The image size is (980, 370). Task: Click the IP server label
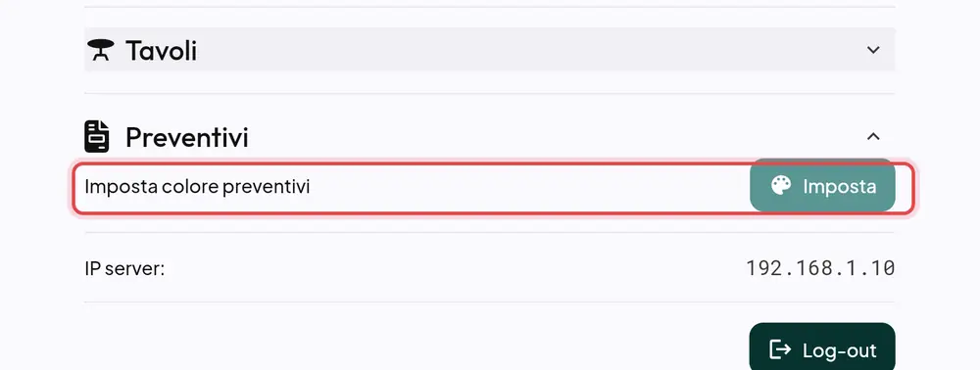[124, 269]
